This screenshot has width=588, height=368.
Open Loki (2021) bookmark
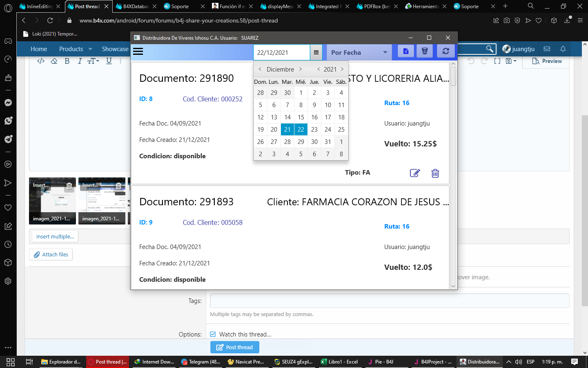[x=50, y=34]
